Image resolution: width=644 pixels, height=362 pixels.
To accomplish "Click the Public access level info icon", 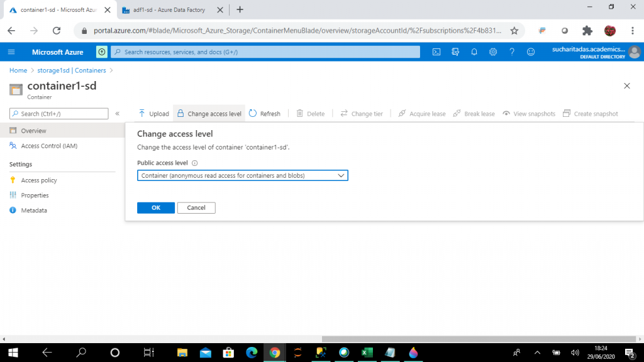I will (x=195, y=163).
